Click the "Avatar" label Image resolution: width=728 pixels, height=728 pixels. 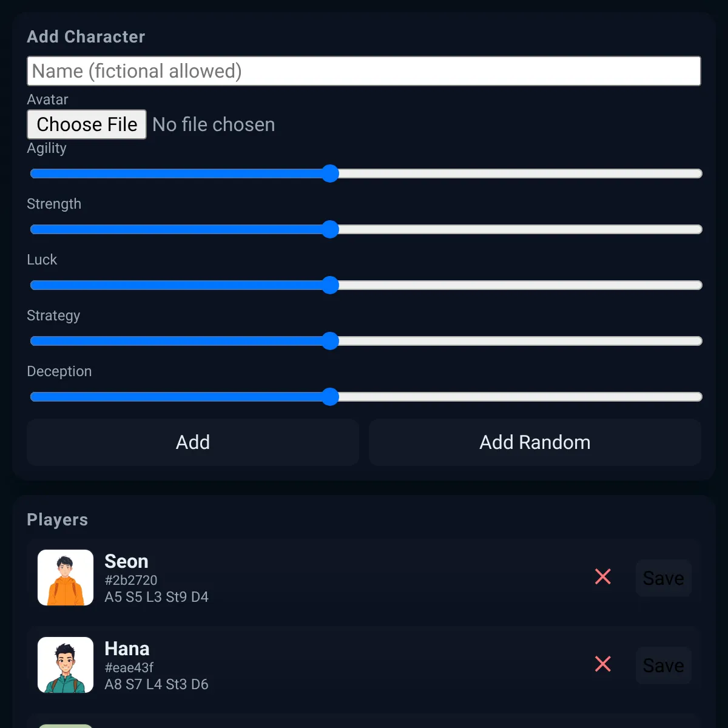tap(47, 99)
